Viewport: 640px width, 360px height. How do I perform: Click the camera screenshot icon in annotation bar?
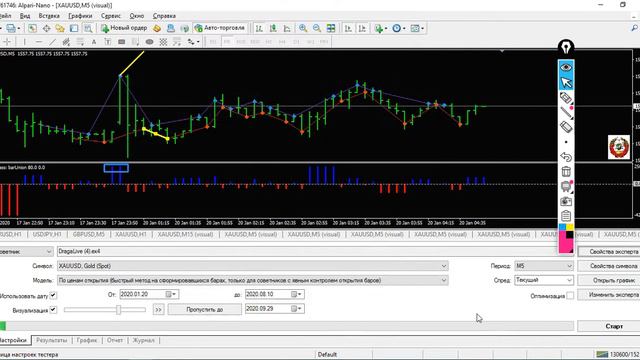tap(566, 201)
